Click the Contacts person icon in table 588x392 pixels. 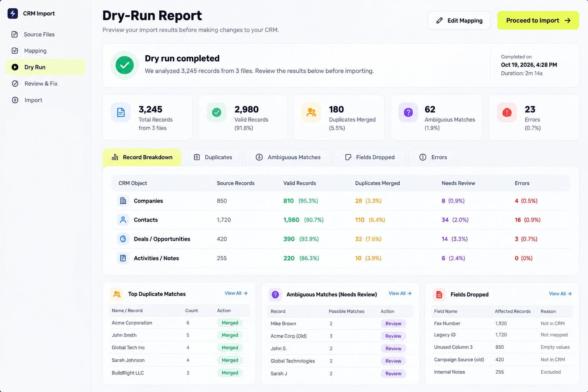click(123, 220)
